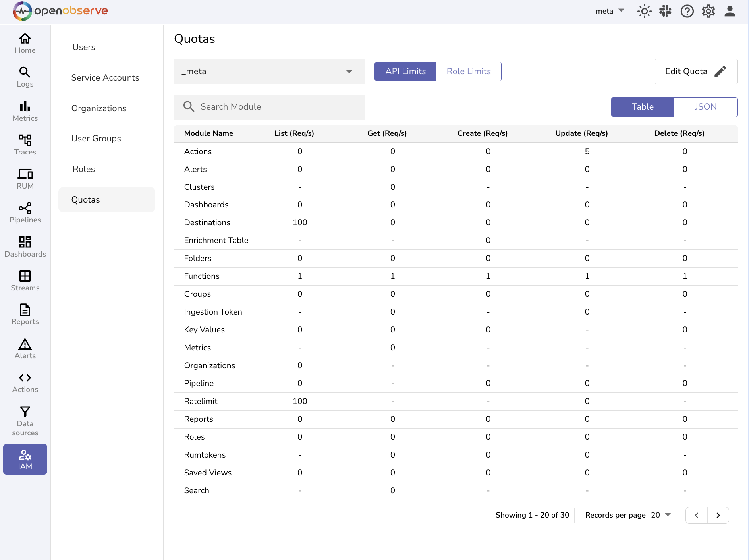Open the Home page from the sidebar
The width and height of the screenshot is (749, 560).
pyautogui.click(x=25, y=43)
